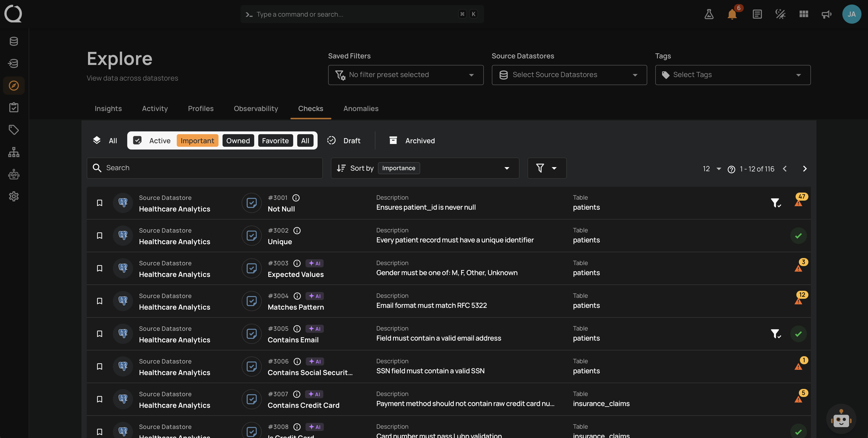
Task: Open the document notes icon in header
Action: point(757,14)
